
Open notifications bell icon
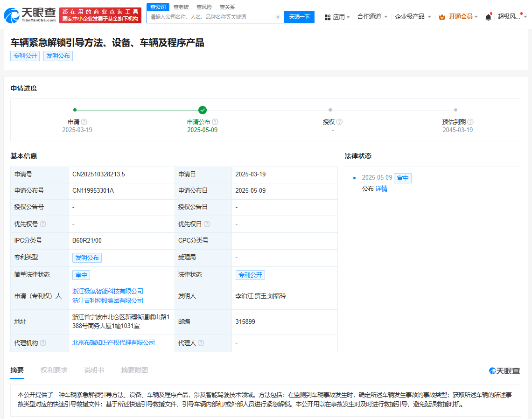tap(488, 17)
